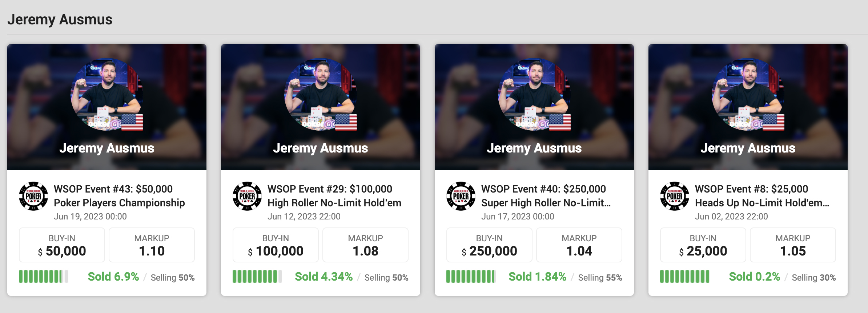Click WSOP poker chip icon for Event #40

[x=461, y=196]
